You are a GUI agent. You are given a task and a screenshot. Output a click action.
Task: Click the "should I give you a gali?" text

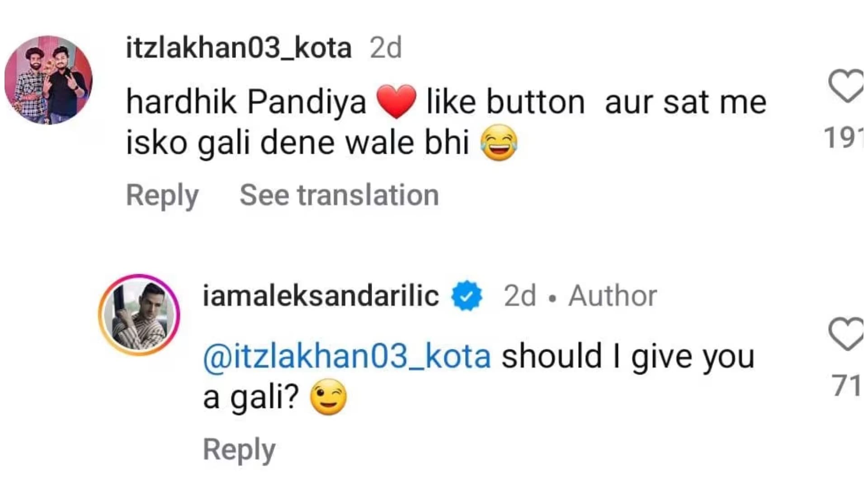[x=627, y=357]
